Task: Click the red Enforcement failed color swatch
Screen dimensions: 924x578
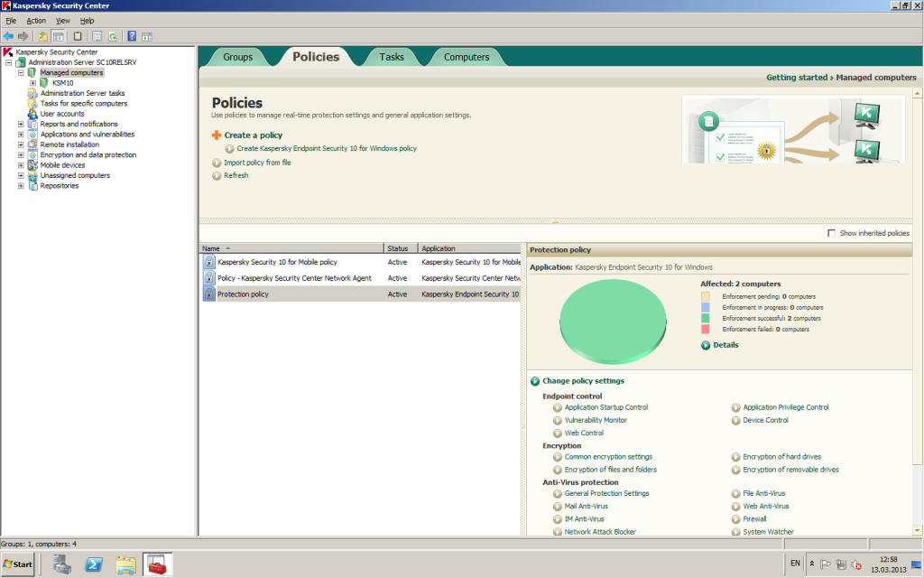Action: (x=706, y=329)
